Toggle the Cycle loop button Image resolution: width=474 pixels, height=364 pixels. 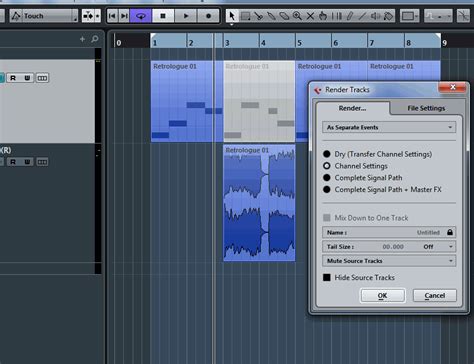141,16
